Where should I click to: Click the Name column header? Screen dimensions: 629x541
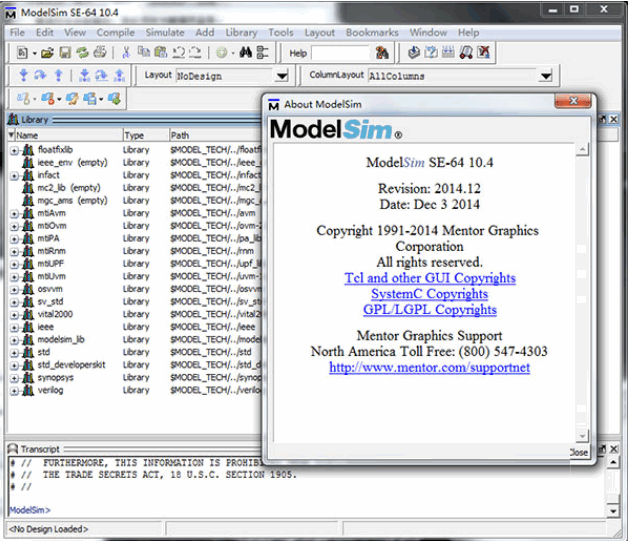click(x=68, y=135)
